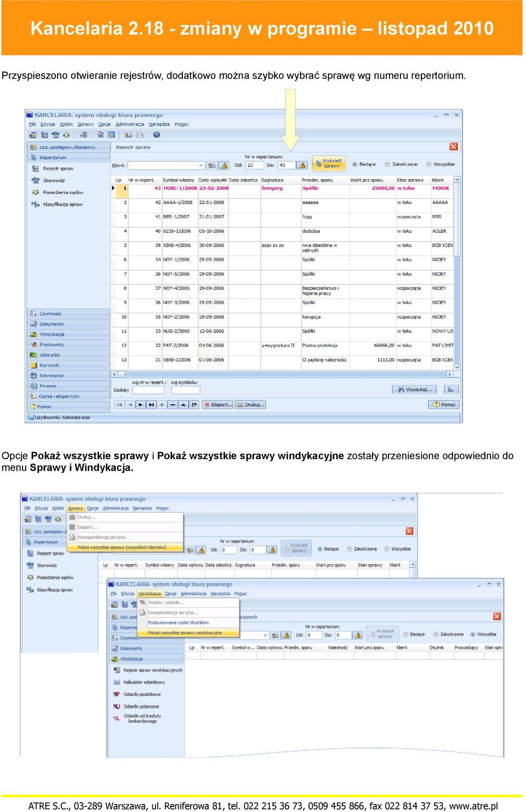Image resolution: width=526 pixels, height=812 pixels.
Task: Select Bieżące radio in the Windykacja menu window
Action: pyautogui.click(x=414, y=634)
